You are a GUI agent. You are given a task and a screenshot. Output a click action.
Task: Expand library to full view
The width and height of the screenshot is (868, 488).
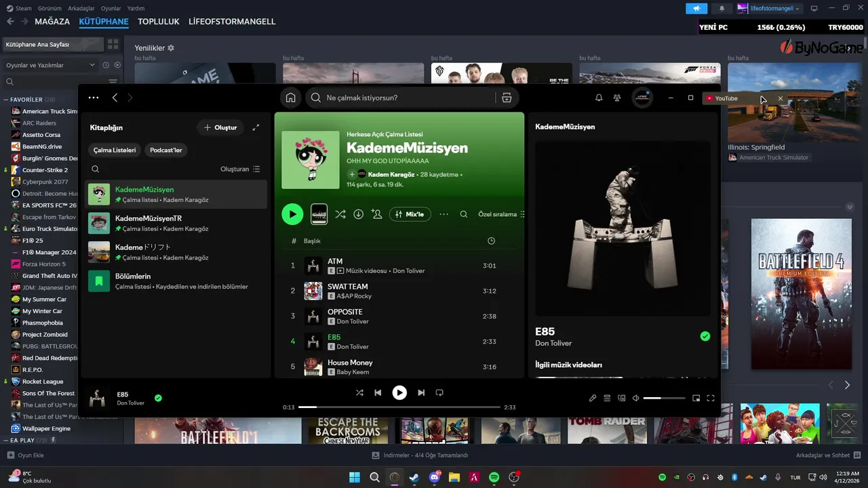coord(256,127)
